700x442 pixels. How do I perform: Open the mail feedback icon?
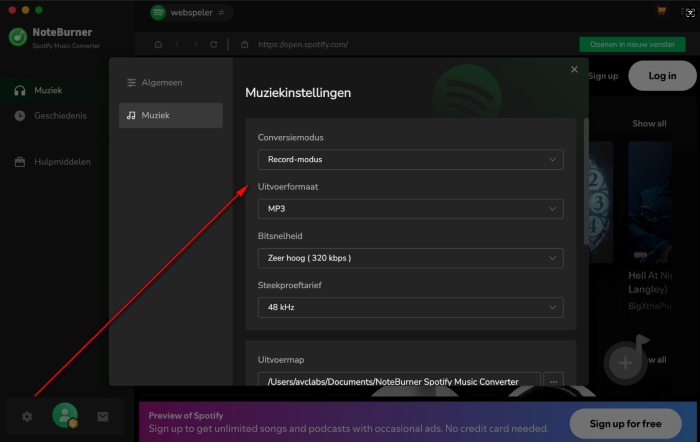click(x=102, y=416)
